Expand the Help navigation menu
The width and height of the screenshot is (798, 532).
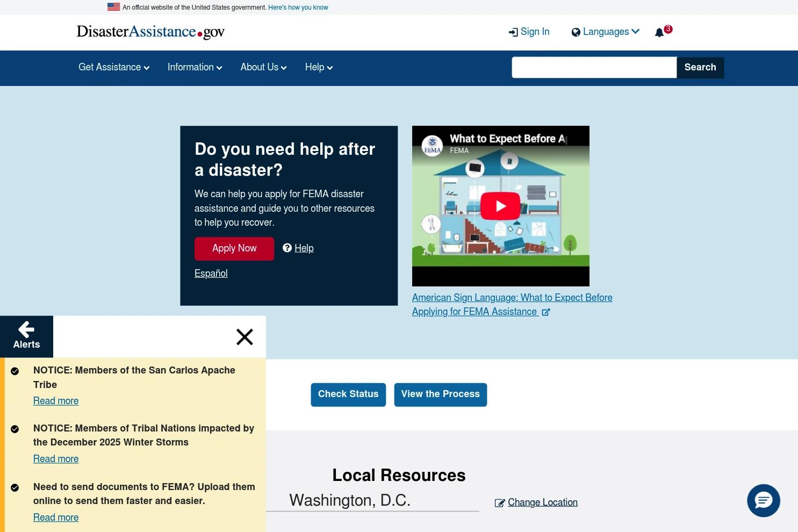[319, 67]
